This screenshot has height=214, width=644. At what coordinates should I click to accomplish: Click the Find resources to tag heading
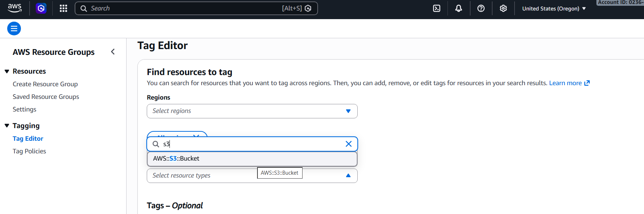[x=189, y=72]
